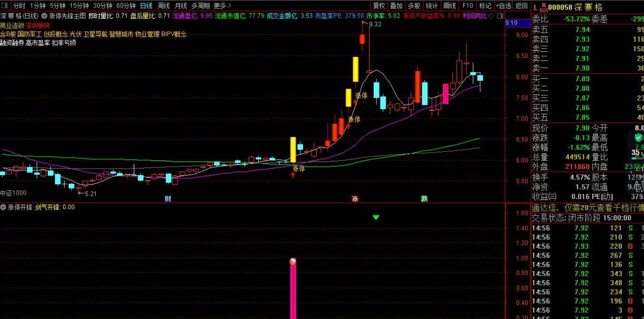Switch to 1分钟 period
The image size is (644, 319).
[x=38, y=6]
